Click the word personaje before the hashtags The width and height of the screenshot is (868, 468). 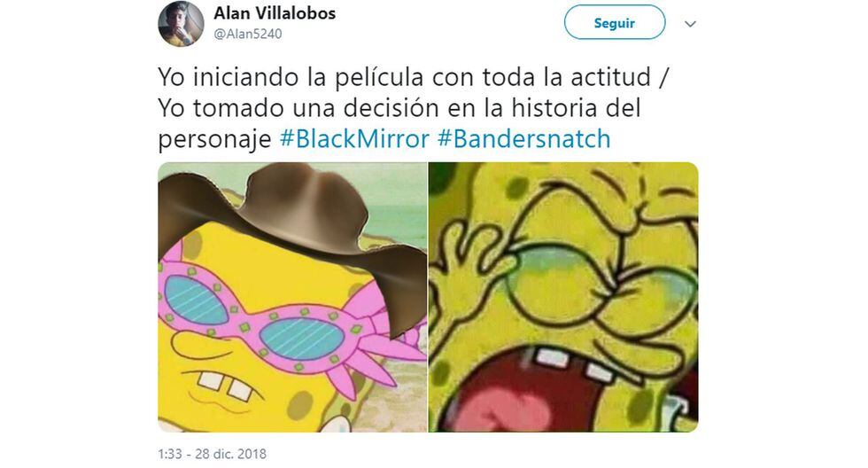214,139
